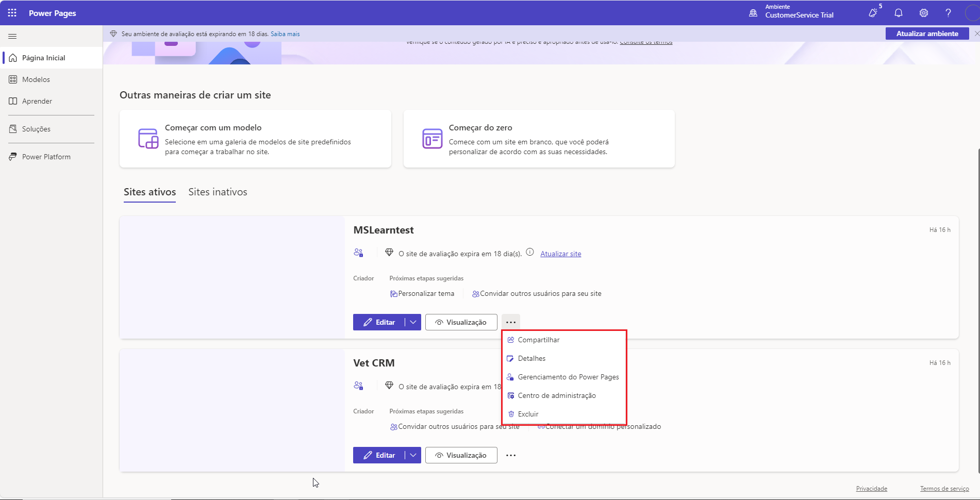Image resolution: width=980 pixels, height=500 pixels.
Task: Open the app launcher waffle icon
Action: pyautogui.click(x=12, y=13)
